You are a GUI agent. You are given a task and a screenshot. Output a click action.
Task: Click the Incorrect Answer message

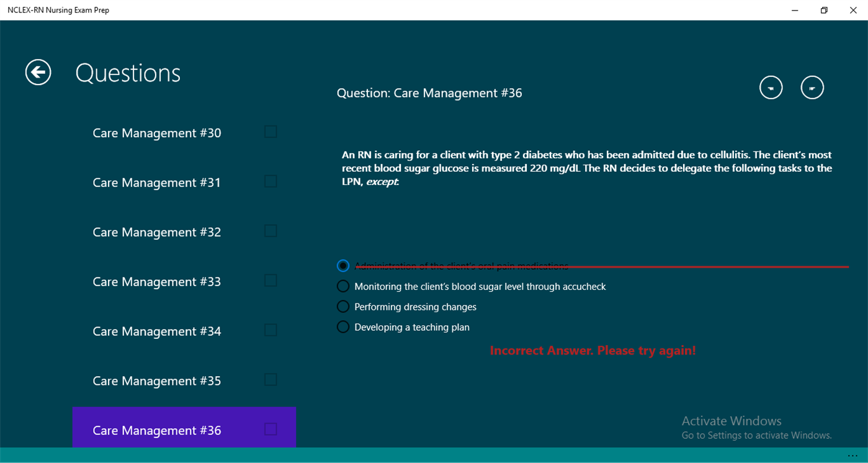point(593,351)
